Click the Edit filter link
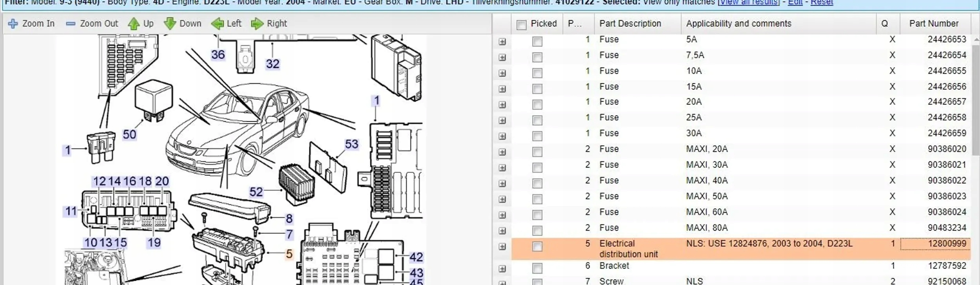This screenshot has width=980, height=285. [795, 2]
